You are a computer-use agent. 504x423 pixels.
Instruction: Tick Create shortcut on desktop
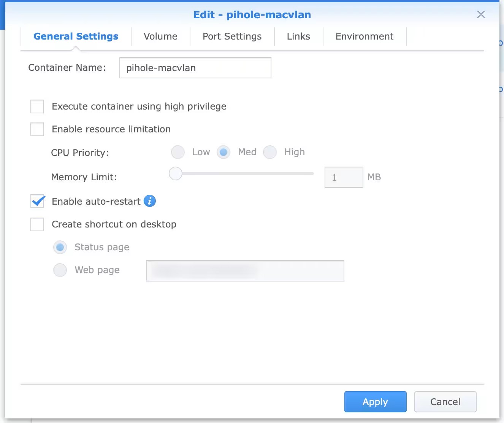[x=37, y=224]
